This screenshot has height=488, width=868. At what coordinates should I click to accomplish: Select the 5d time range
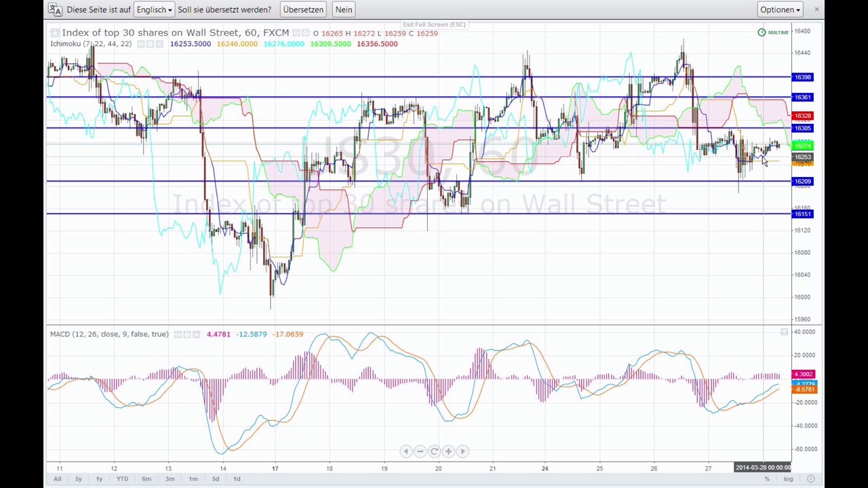point(216,479)
